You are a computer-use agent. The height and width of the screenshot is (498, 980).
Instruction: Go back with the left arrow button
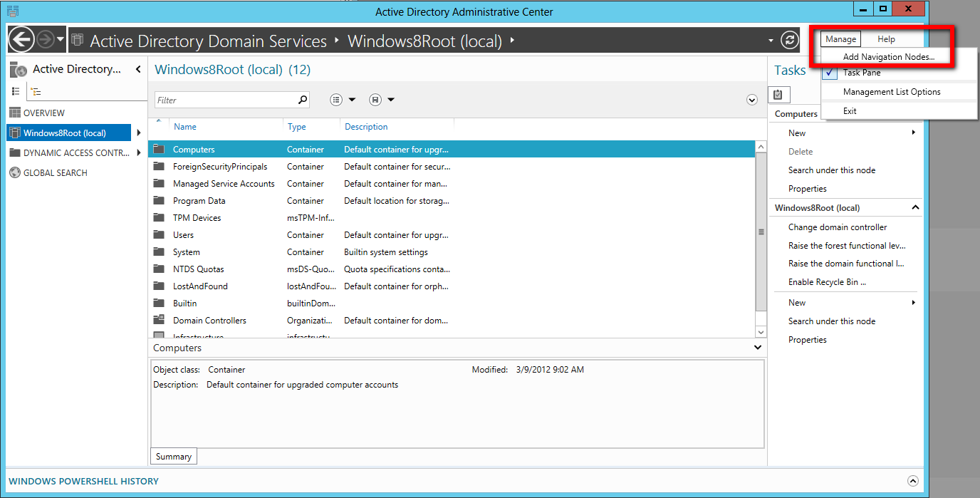[22, 40]
